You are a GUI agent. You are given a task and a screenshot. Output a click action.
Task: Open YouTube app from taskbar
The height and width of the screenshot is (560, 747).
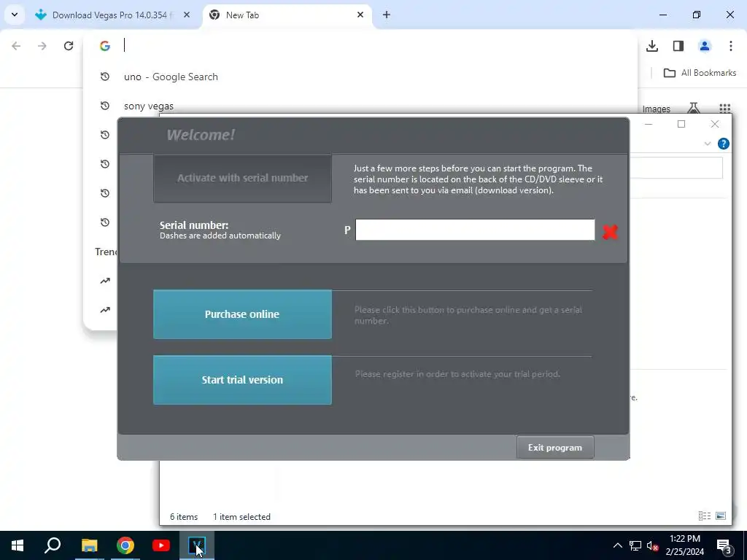click(x=161, y=545)
